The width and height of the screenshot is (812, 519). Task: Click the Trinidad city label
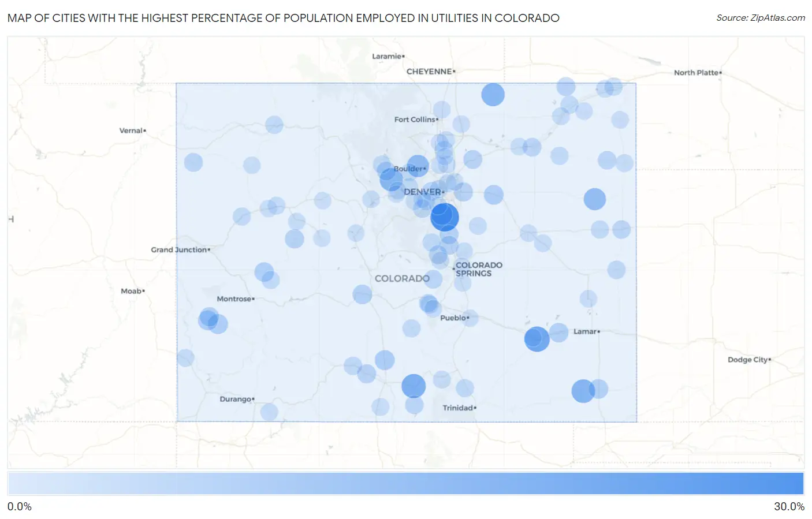[458, 408]
